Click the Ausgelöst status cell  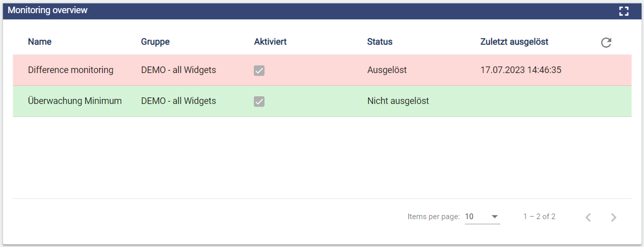(x=387, y=70)
